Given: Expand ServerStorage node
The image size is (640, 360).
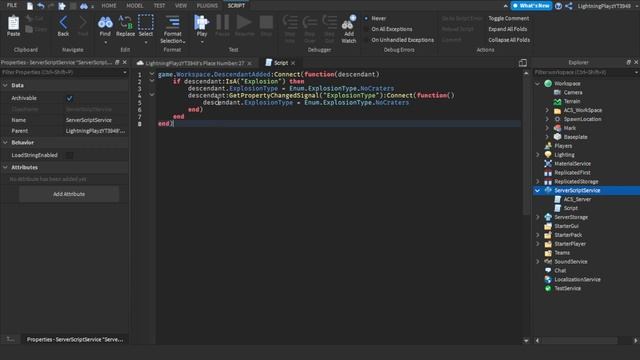Looking at the screenshot, I should [538, 217].
